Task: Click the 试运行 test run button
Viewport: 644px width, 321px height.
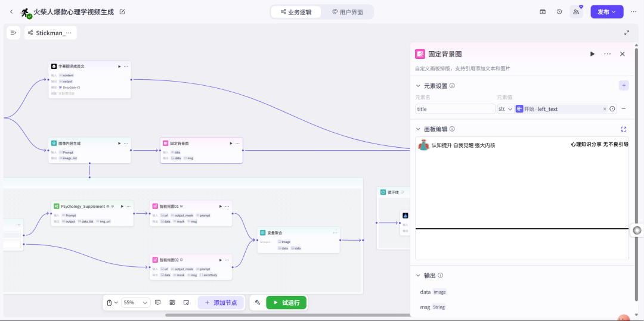Action: coord(286,303)
